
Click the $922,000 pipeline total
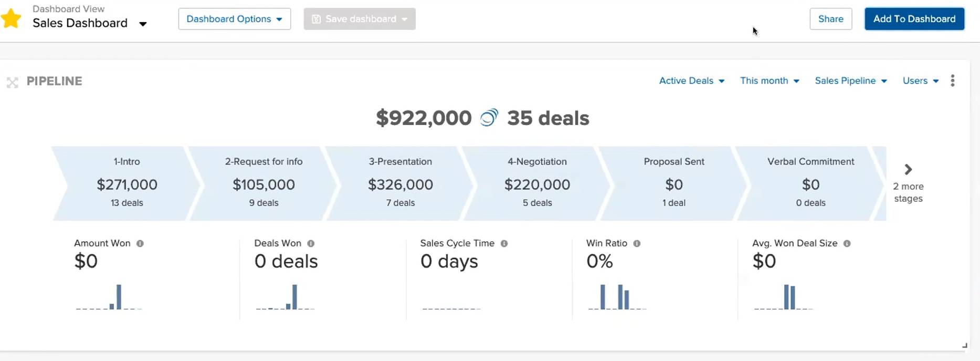(x=424, y=118)
